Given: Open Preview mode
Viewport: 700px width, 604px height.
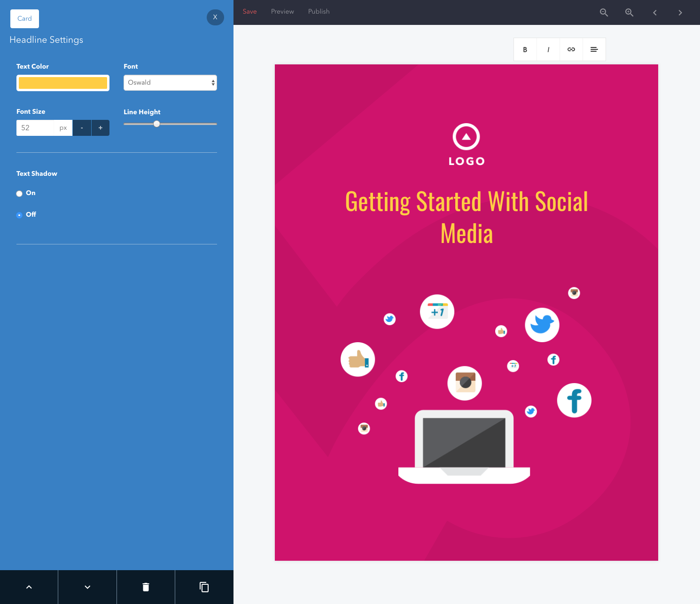Looking at the screenshot, I should [x=282, y=11].
